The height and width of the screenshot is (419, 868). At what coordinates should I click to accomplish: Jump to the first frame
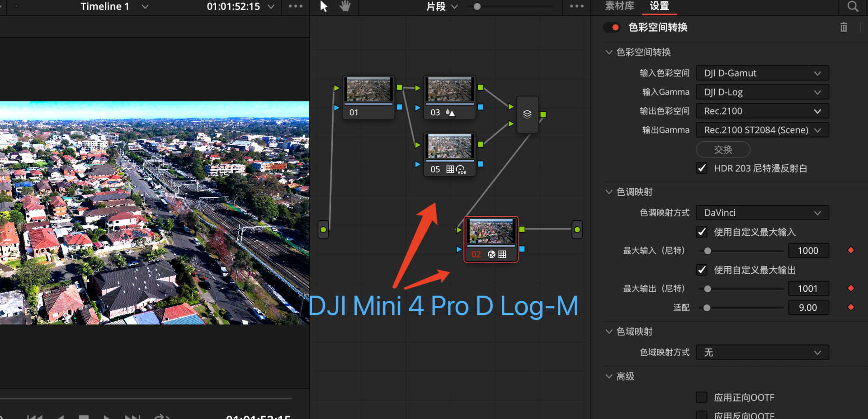(x=34, y=417)
